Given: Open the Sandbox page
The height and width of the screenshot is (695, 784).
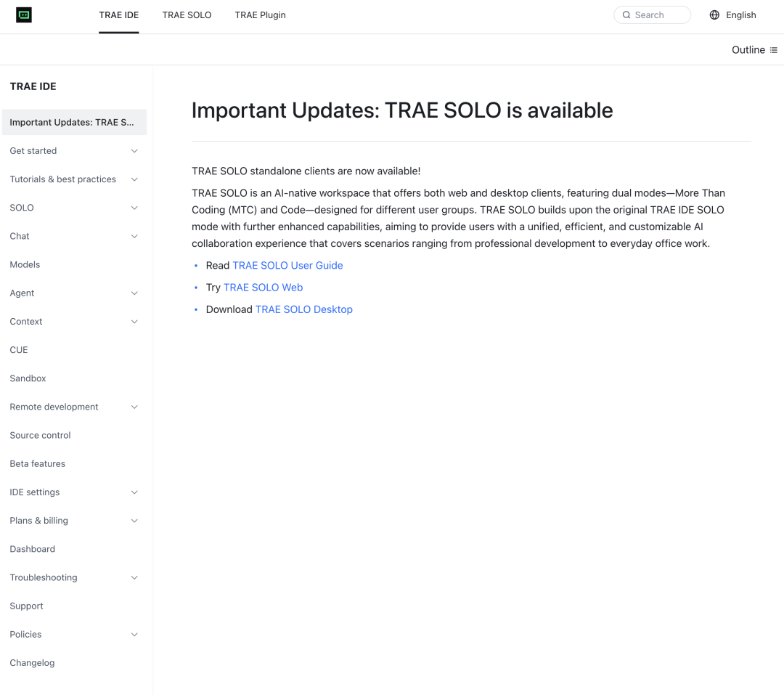Looking at the screenshot, I should point(28,379).
